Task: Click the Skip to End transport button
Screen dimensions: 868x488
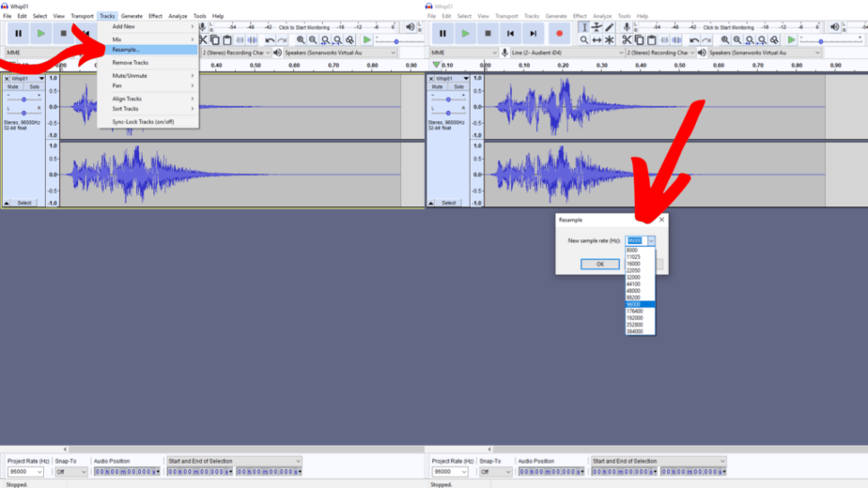Action: (x=533, y=33)
